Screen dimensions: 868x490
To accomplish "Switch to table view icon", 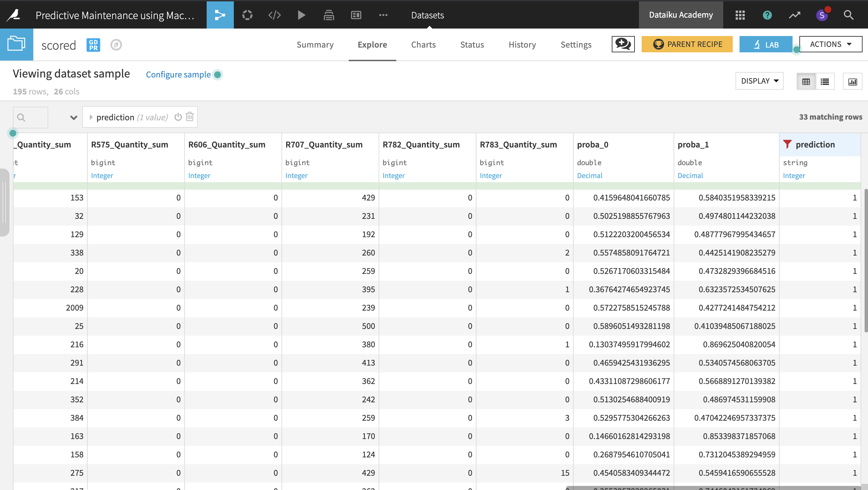I will [806, 82].
